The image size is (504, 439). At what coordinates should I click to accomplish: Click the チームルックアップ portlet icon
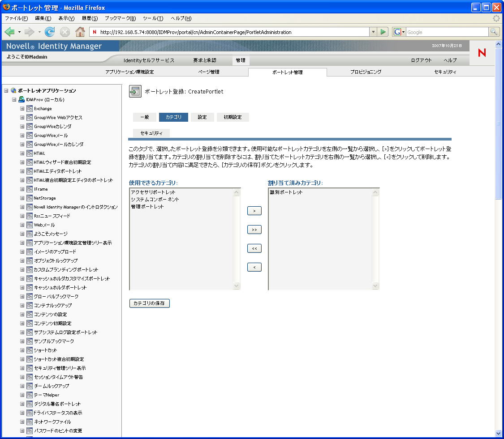pyautogui.click(x=30, y=386)
